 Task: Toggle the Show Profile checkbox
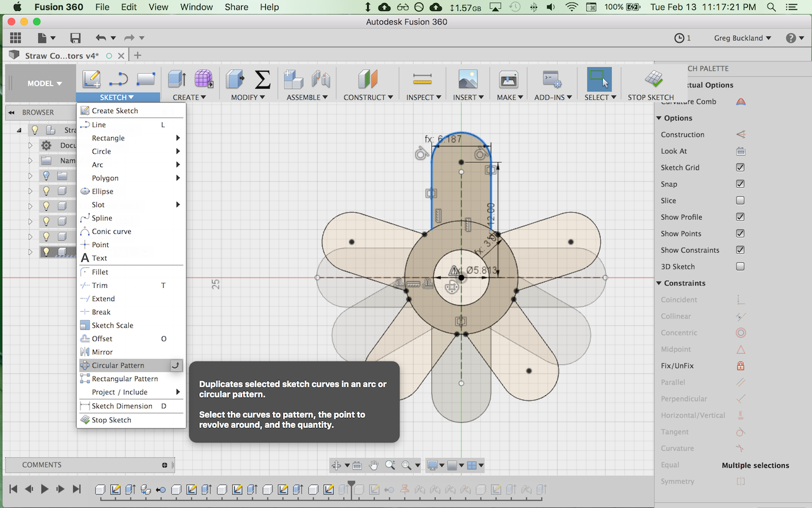(740, 217)
